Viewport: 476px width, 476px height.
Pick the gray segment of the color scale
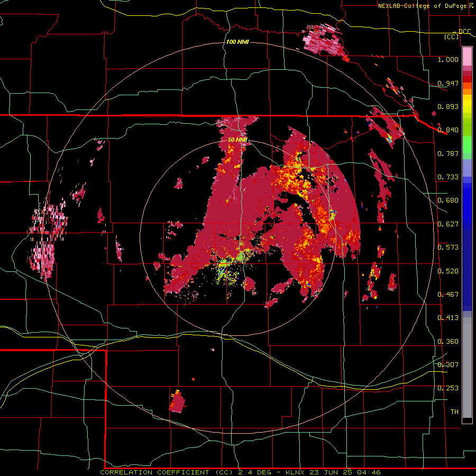[x=467, y=368]
